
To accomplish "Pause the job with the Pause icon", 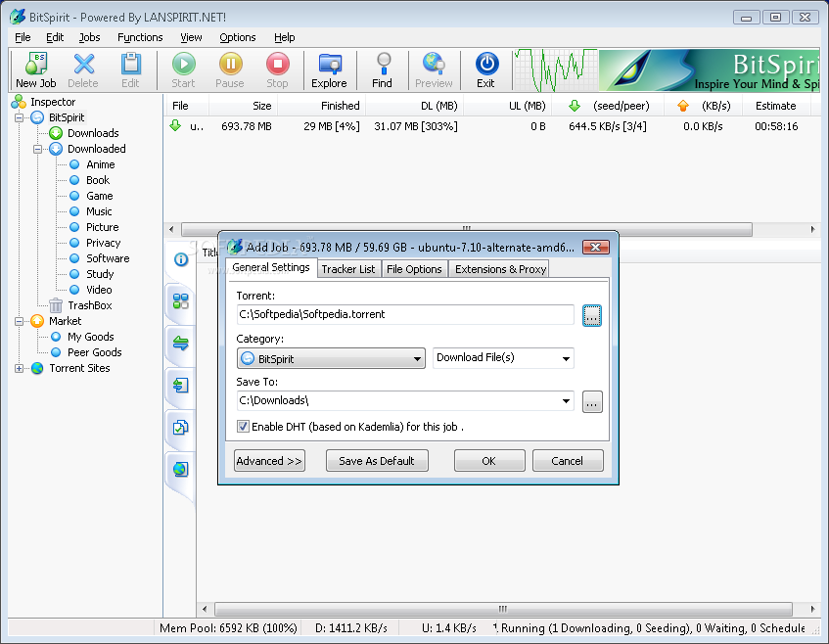I will (230, 70).
